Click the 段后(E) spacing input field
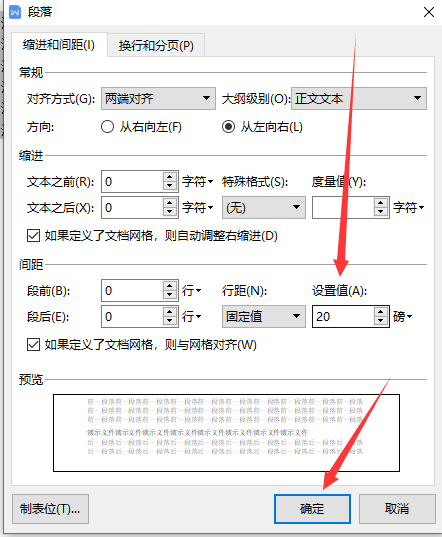Viewport: 442px width, 537px height. click(132, 316)
